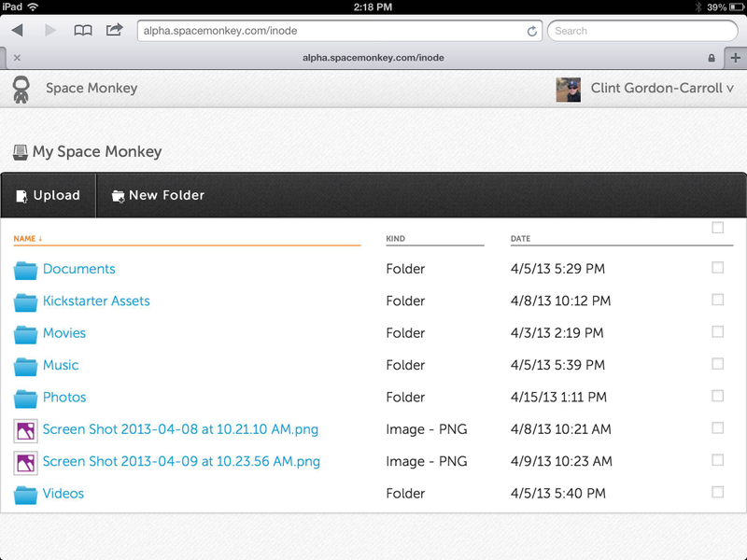The height and width of the screenshot is (560, 747).
Task: Click the Upload button
Action: click(49, 195)
